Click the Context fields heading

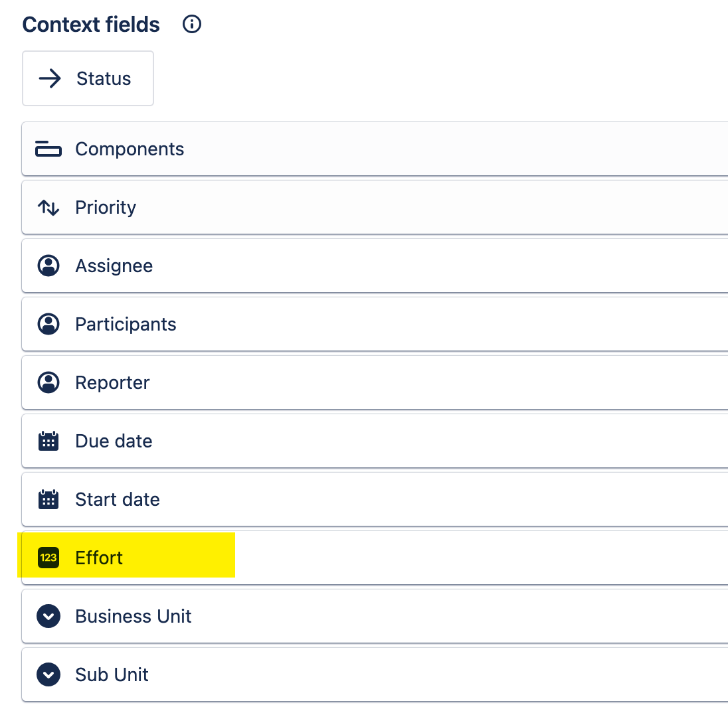click(x=91, y=25)
